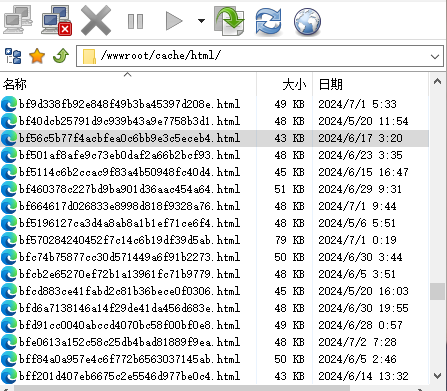This screenshot has width=447, height=391.
Task: Click the Edge icon of bfc74b75... file
Action: 9,257
